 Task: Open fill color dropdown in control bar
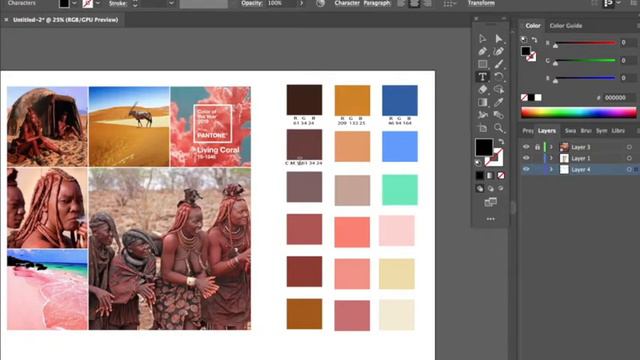[74, 3]
